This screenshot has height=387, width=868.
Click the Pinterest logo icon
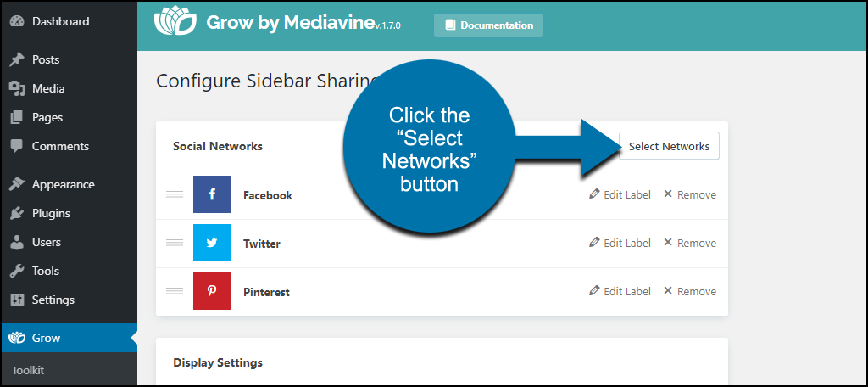(x=211, y=291)
